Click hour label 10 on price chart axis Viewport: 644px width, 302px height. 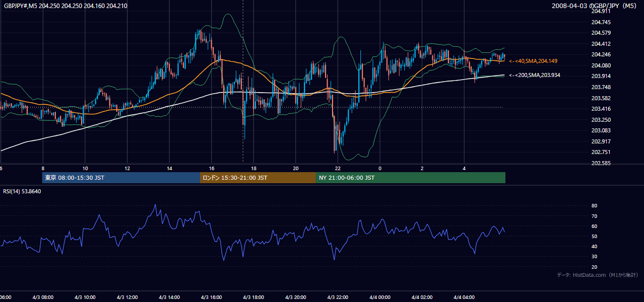[85, 169]
